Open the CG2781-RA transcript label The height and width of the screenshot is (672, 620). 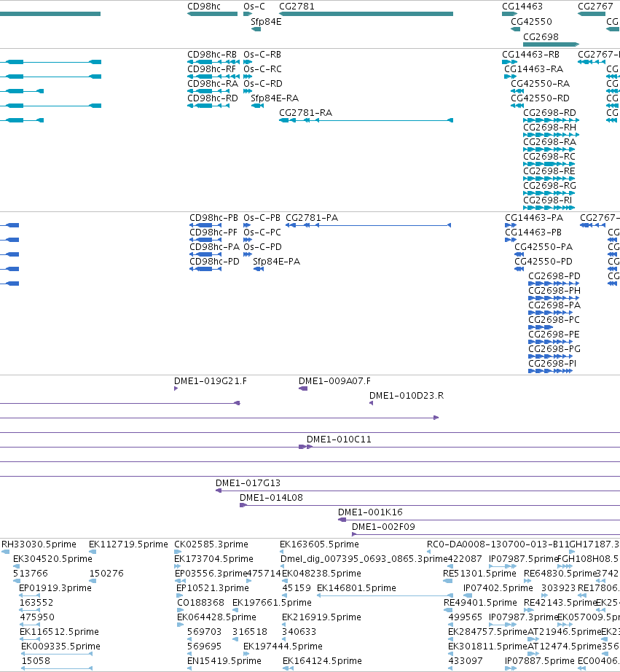305,113
